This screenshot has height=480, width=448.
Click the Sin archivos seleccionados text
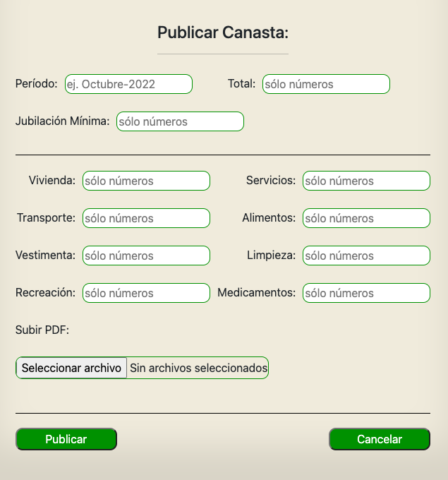point(198,368)
